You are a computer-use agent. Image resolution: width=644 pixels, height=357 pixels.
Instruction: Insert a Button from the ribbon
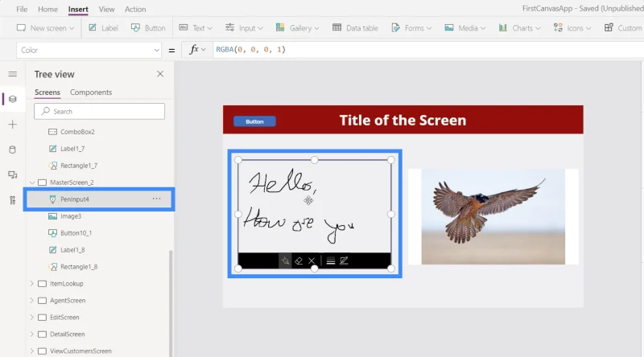[148, 28]
